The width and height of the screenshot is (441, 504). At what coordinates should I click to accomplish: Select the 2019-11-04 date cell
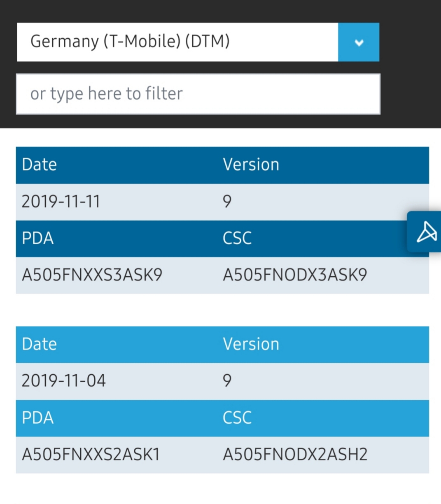pos(64,381)
